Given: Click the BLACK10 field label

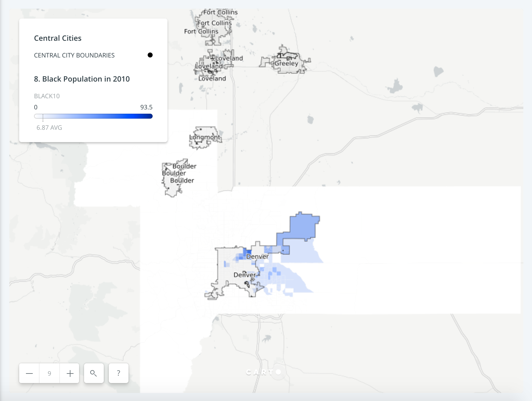Looking at the screenshot, I should click(x=47, y=96).
